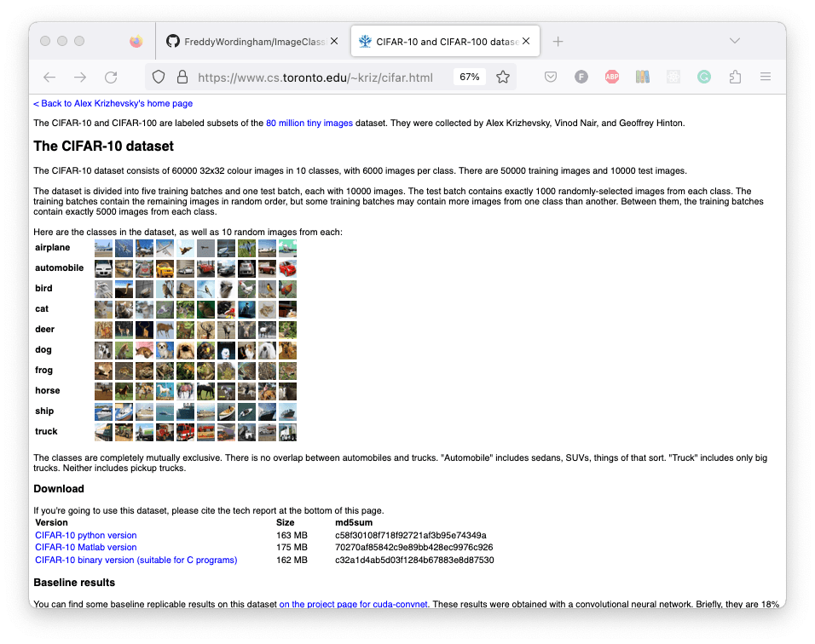Open the 80 million tiny images link
Image resolution: width=815 pixels, height=644 pixels.
point(309,123)
